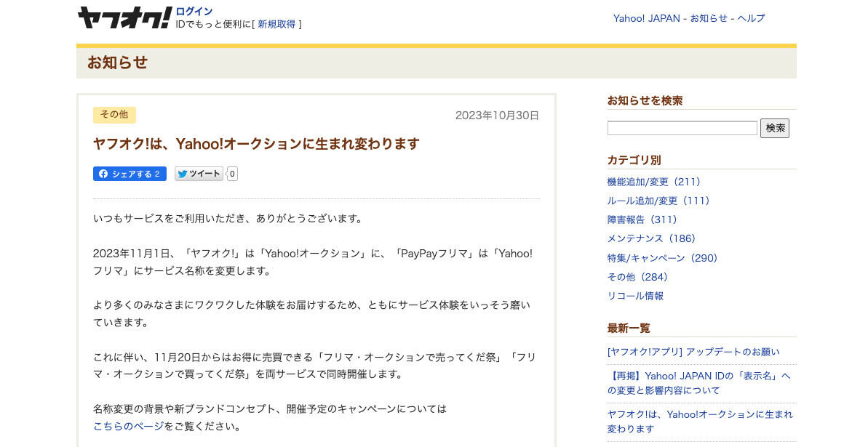Open sidebar notice ヤフオク!は、Yahoo!オークションに生まれ変わります
The height and width of the screenshot is (447, 868).
tap(700, 421)
